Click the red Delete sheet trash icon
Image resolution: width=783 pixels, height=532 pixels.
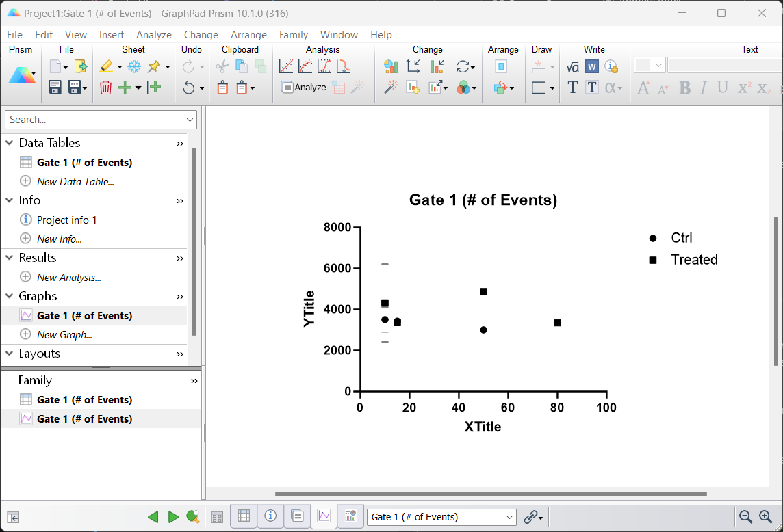pos(105,88)
